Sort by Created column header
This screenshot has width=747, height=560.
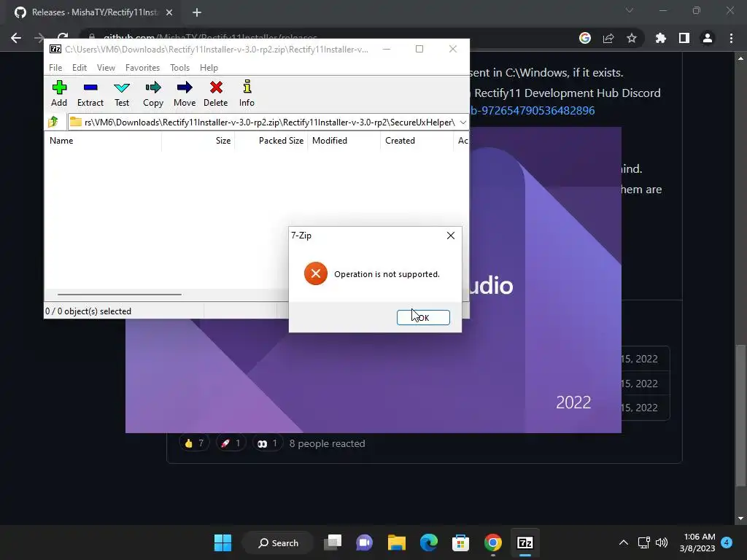[417, 141]
